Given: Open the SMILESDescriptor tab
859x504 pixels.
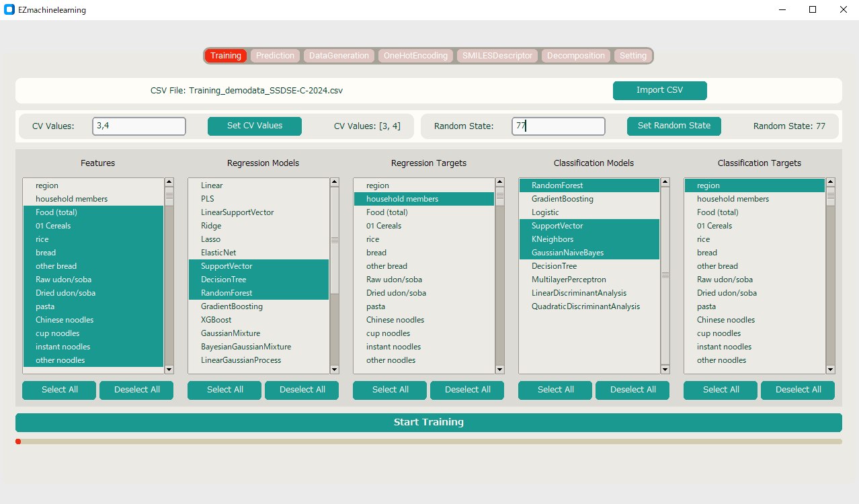Looking at the screenshot, I should tap(497, 56).
